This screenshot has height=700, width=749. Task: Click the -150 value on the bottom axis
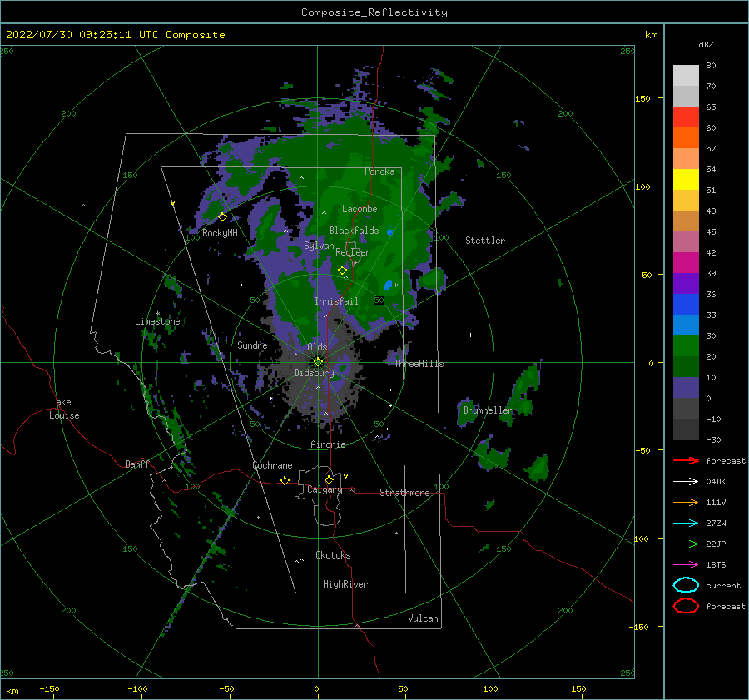[49, 688]
